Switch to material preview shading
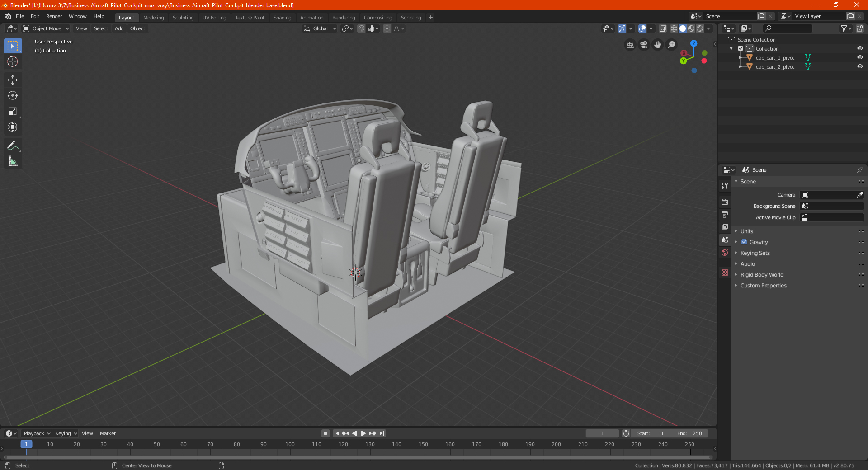This screenshot has width=868, height=470. pos(691,28)
